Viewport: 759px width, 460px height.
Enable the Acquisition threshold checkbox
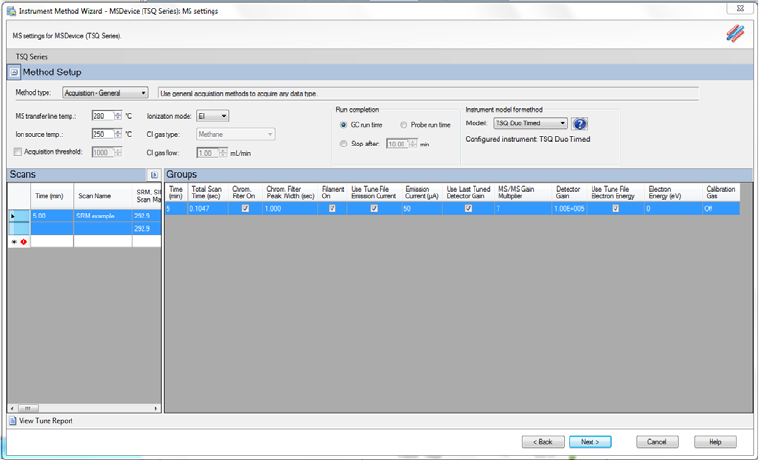pos(18,152)
